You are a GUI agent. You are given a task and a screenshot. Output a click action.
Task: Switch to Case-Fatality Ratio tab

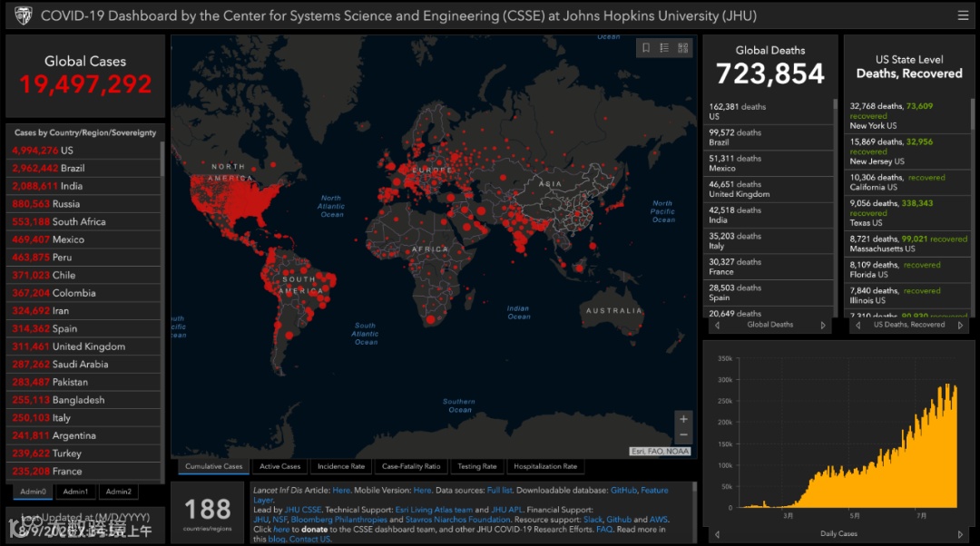[411, 467]
